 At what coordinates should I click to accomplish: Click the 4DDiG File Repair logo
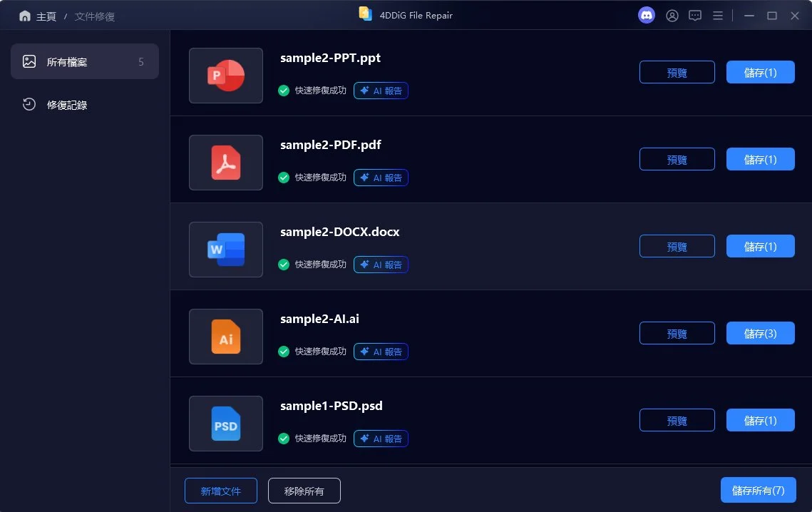point(366,14)
